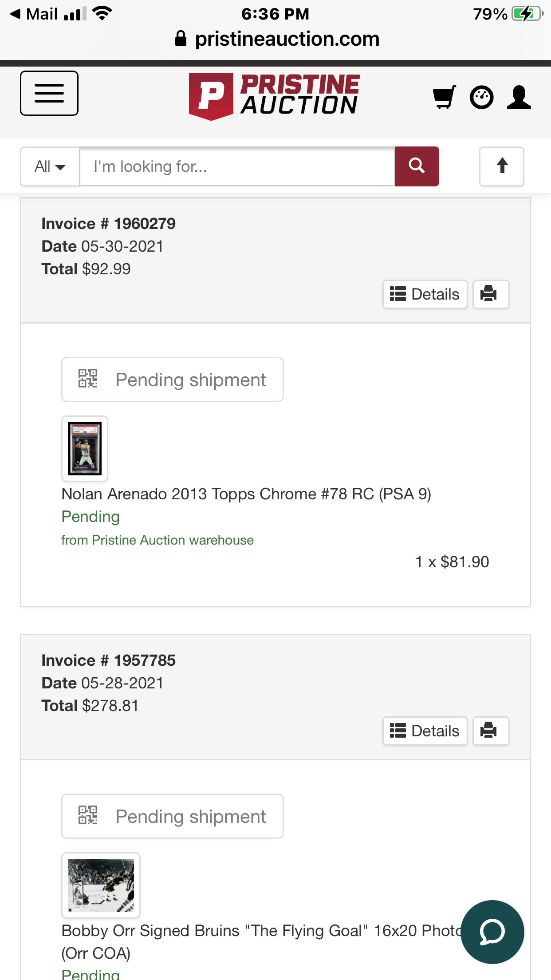Open the chat bubble in bottom corner
Image resolution: width=551 pixels, height=980 pixels.
[x=492, y=932]
